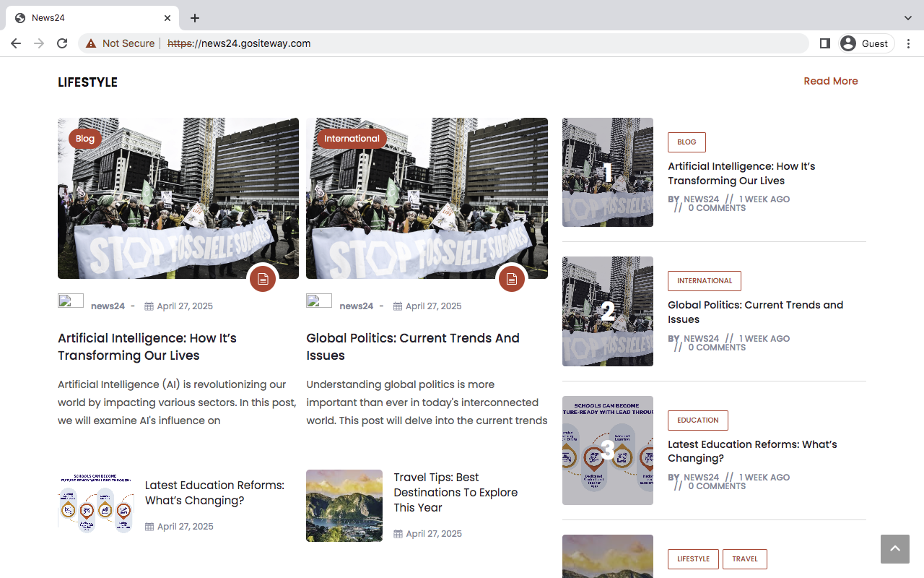
Task: Open a new browser tab
Action: [x=195, y=18]
